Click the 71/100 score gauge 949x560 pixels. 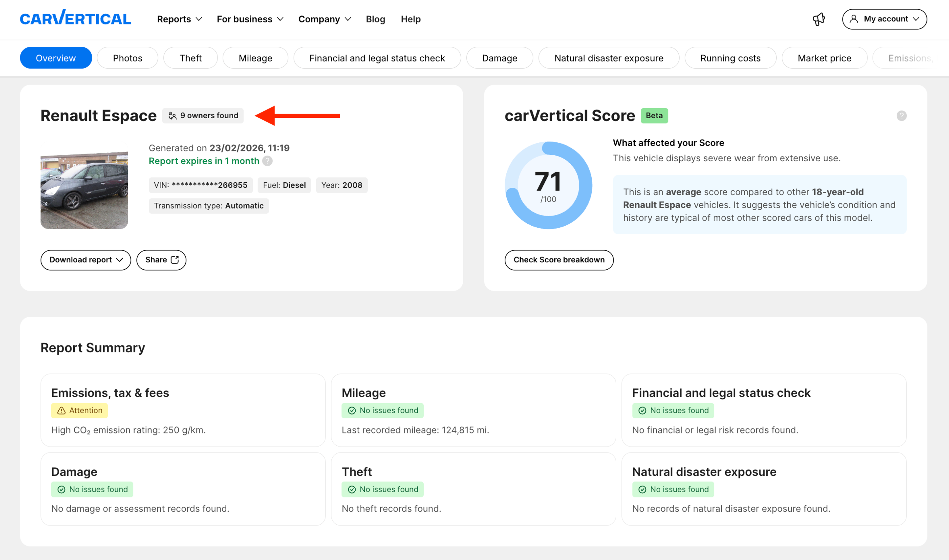point(548,185)
